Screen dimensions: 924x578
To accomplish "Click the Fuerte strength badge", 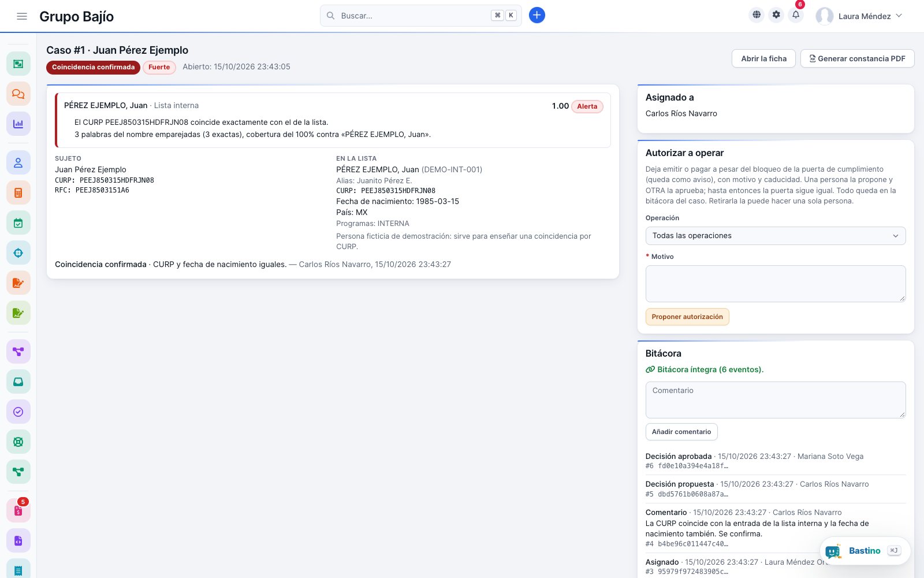I will tap(159, 67).
